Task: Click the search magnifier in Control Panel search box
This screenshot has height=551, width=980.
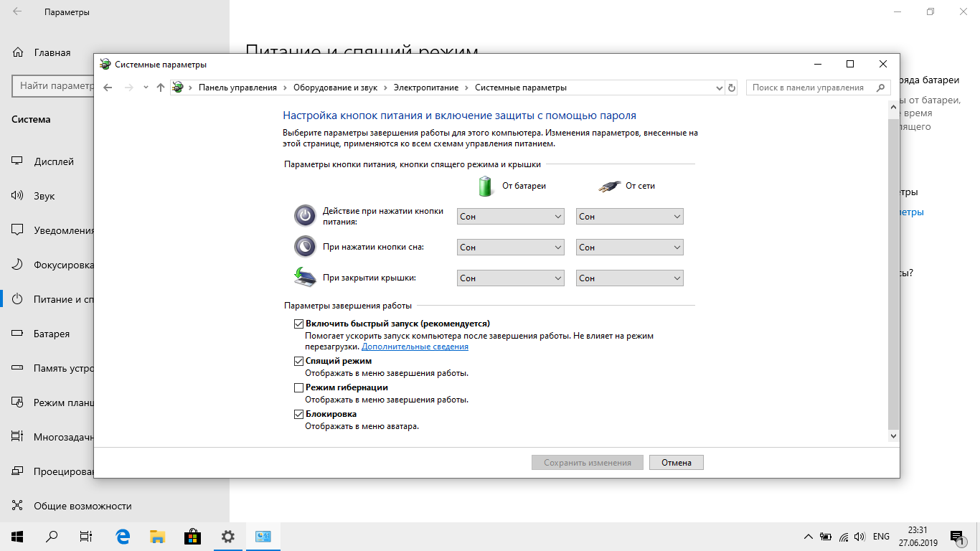Action: [x=880, y=88]
